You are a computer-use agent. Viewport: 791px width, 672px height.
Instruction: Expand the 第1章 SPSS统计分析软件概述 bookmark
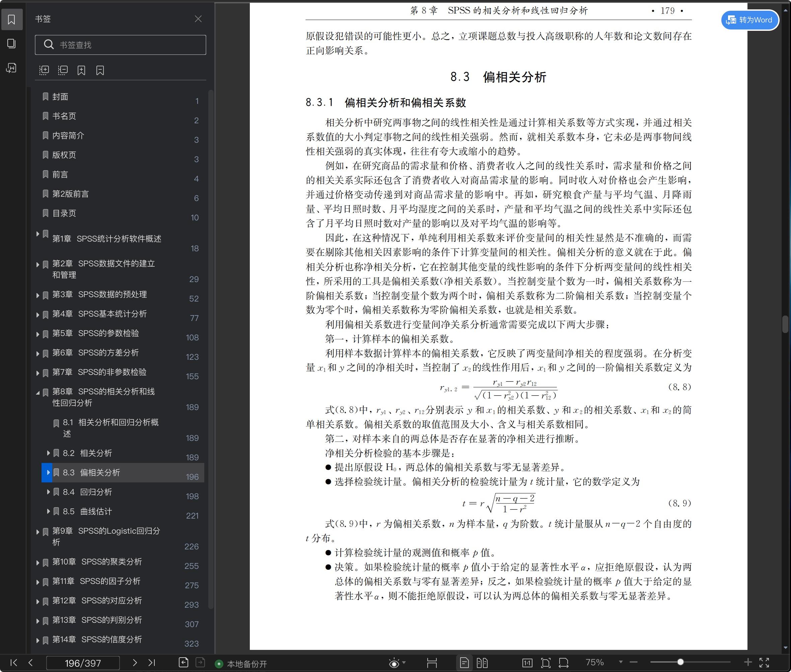pos(38,233)
